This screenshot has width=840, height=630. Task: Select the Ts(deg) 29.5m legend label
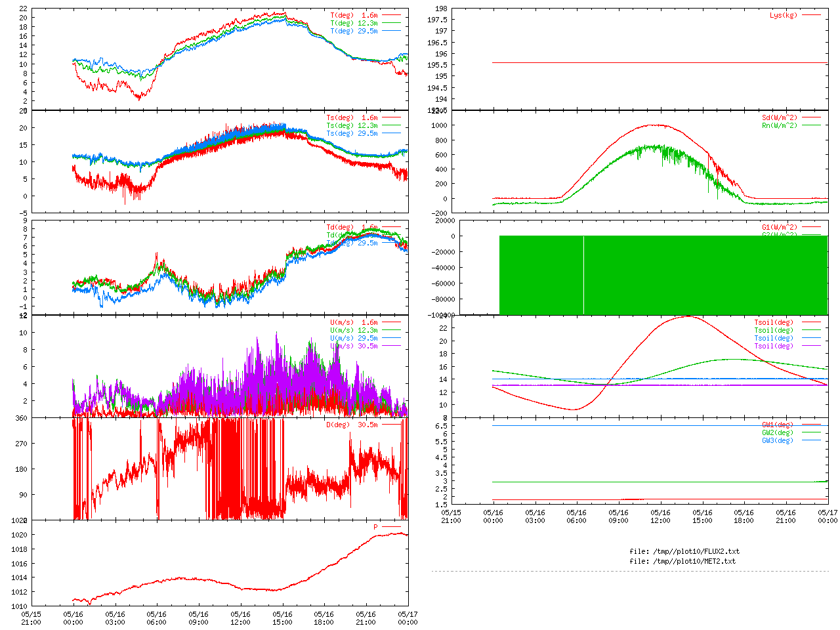[x=352, y=133]
